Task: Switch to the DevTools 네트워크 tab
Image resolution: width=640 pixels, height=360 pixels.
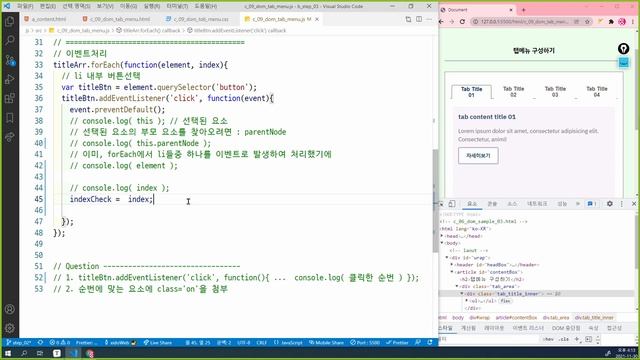Action: 537,203
